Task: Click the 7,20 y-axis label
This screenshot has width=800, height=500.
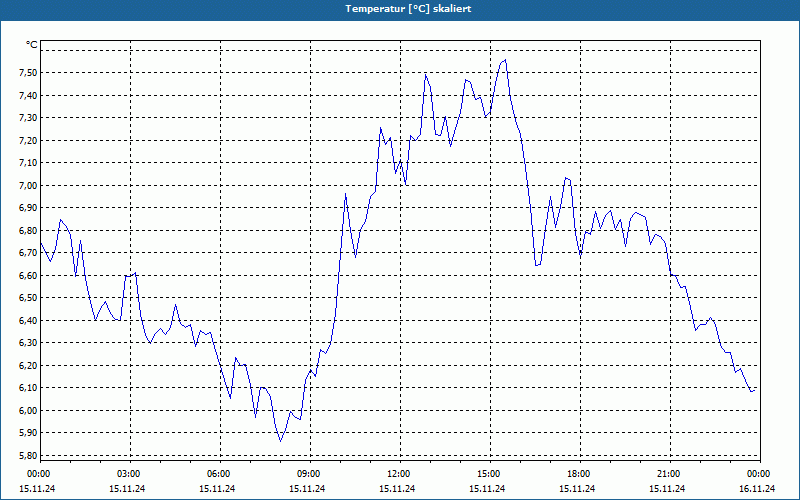Action: 28,140
